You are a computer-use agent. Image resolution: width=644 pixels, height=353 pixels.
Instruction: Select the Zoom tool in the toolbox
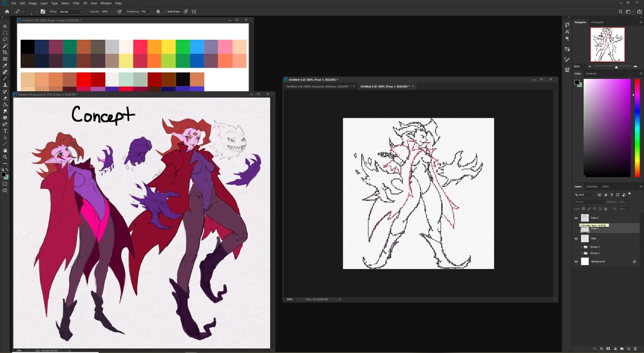pyautogui.click(x=5, y=157)
